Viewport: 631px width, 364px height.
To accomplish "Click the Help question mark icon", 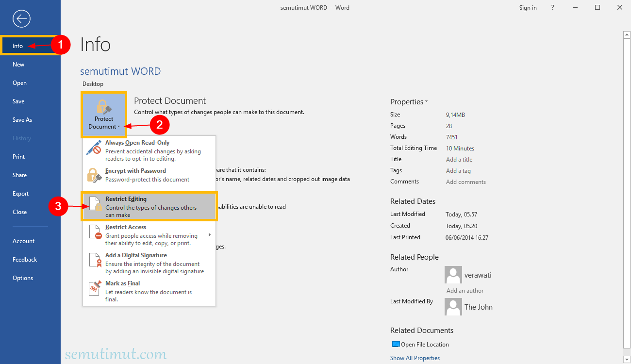I will click(x=553, y=7).
